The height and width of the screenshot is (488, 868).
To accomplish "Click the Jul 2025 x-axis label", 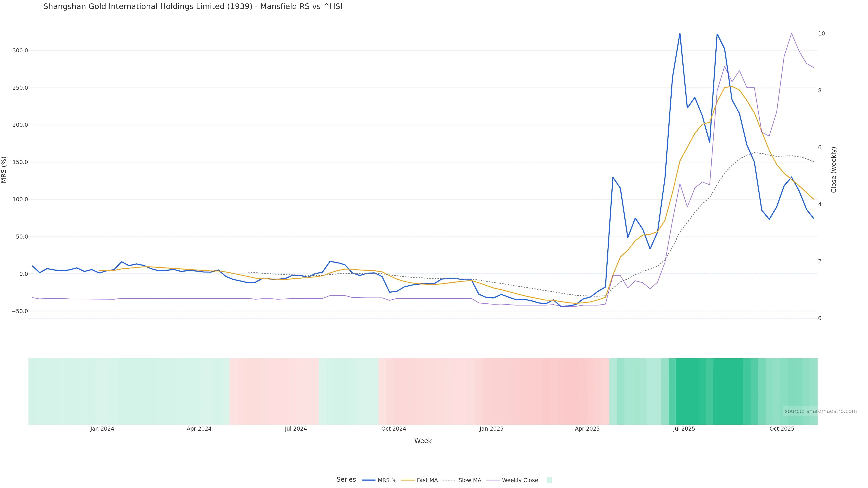I will 684,429.
